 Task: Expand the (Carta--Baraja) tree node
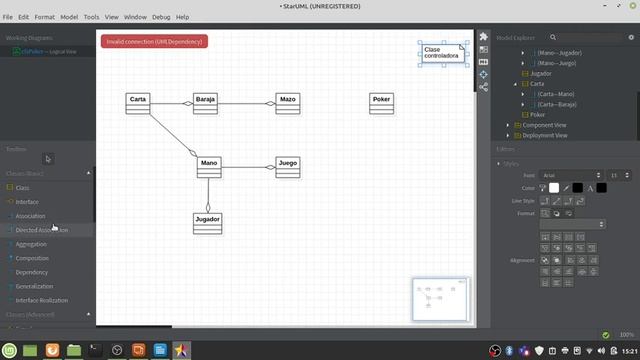click(x=522, y=104)
